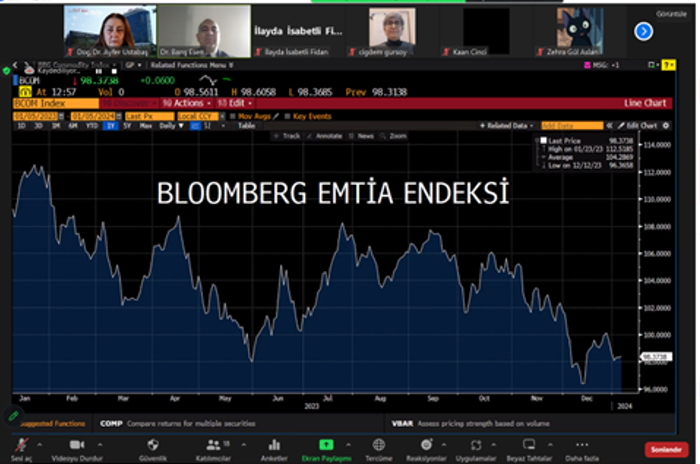Click the green Ekran Paylaşımı share icon
Screen dimensions: 700x464
(x=325, y=445)
